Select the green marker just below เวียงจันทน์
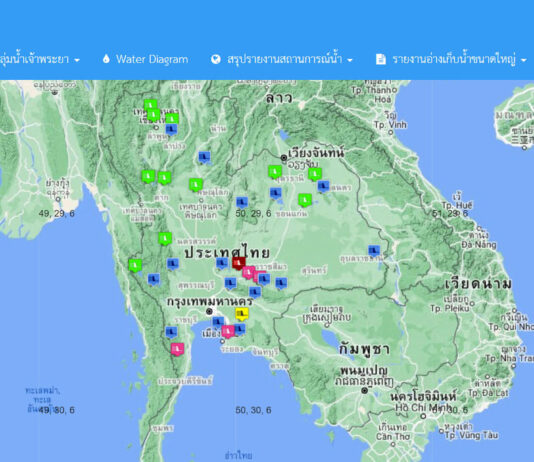 pyautogui.click(x=275, y=172)
